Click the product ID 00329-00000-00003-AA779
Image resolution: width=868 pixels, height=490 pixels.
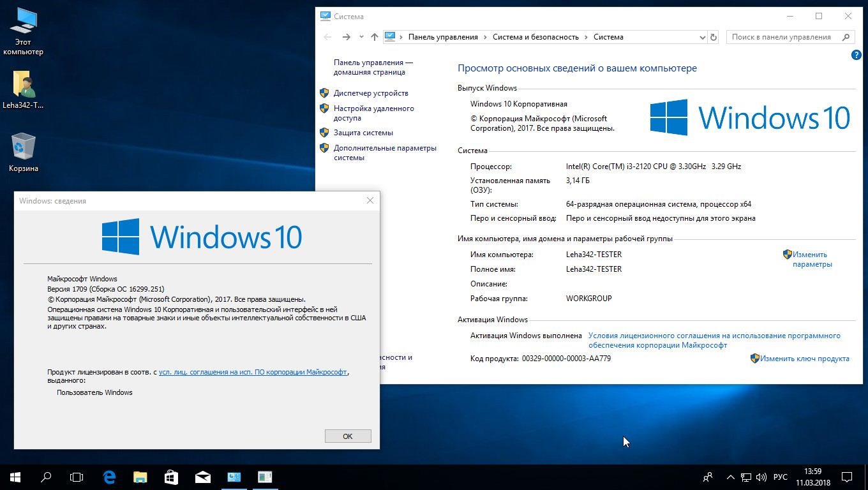pyautogui.click(x=566, y=359)
